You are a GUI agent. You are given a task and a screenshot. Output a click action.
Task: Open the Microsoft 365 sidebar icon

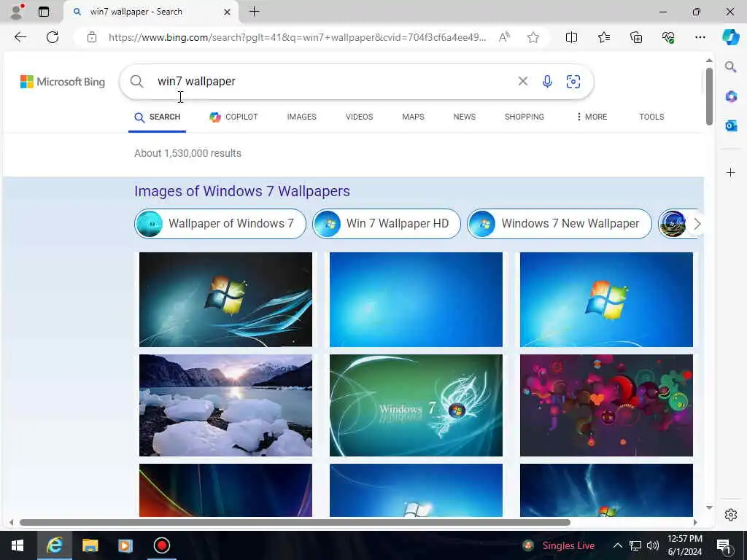(731, 96)
